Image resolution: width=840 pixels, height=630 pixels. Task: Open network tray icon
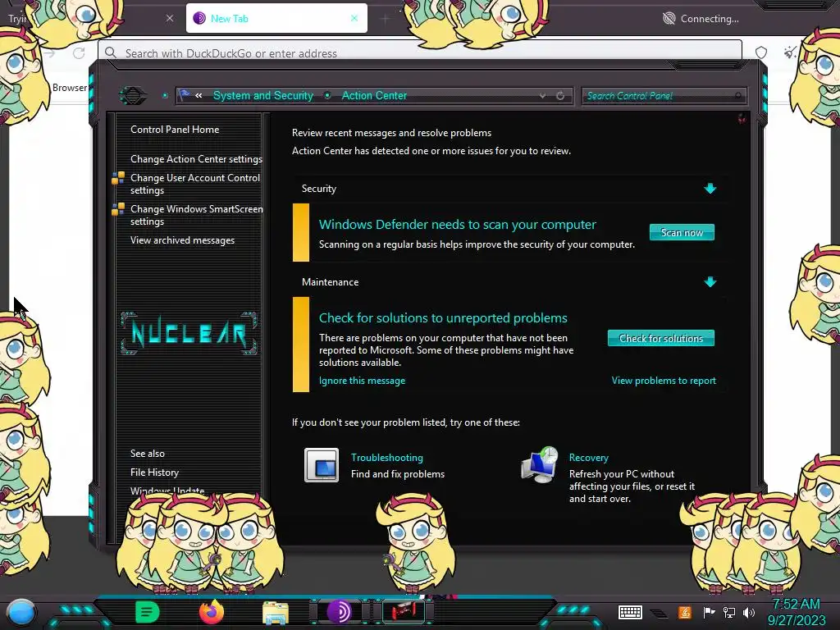tap(729, 612)
